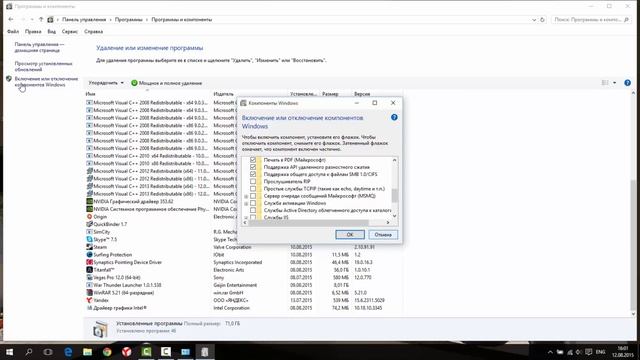The width and height of the screenshot is (640, 360).
Task: Click the War Thunder Launcher icon
Action: pyautogui.click(x=89, y=285)
